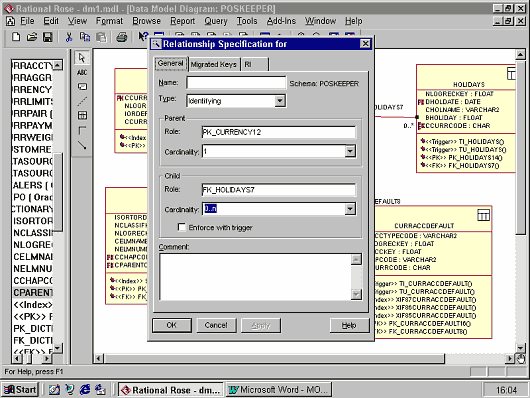Click OK in Relationship Specification dialog
The width and height of the screenshot is (530, 398).
pyautogui.click(x=172, y=325)
